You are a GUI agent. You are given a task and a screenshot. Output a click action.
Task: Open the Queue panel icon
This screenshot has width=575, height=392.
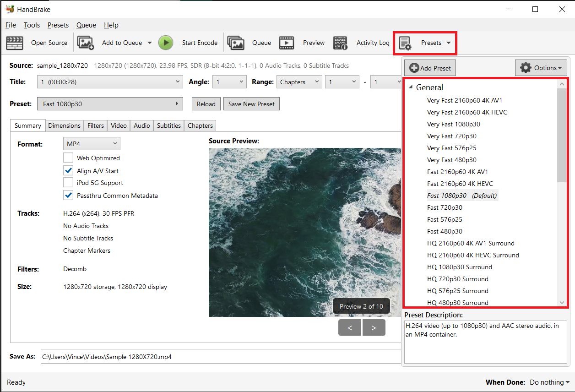coord(236,43)
